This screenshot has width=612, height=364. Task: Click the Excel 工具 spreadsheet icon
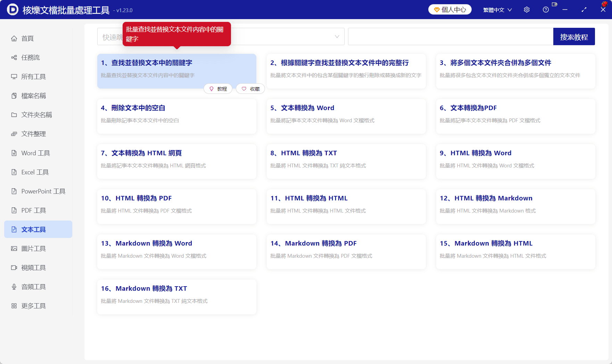pyautogui.click(x=14, y=172)
